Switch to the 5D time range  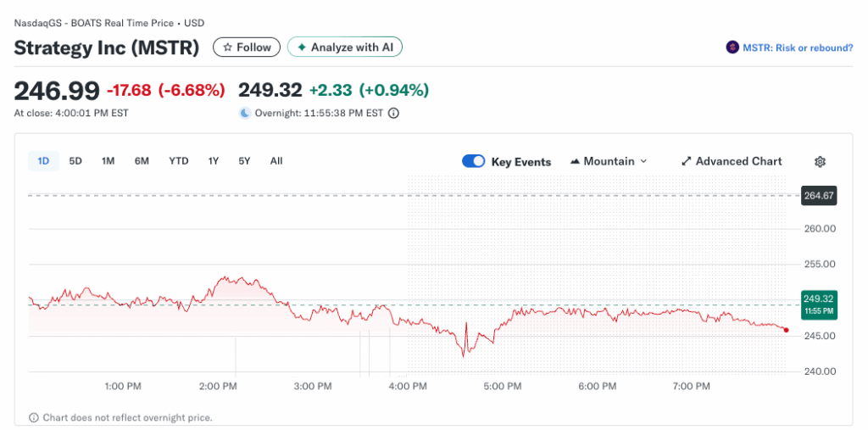[75, 161]
